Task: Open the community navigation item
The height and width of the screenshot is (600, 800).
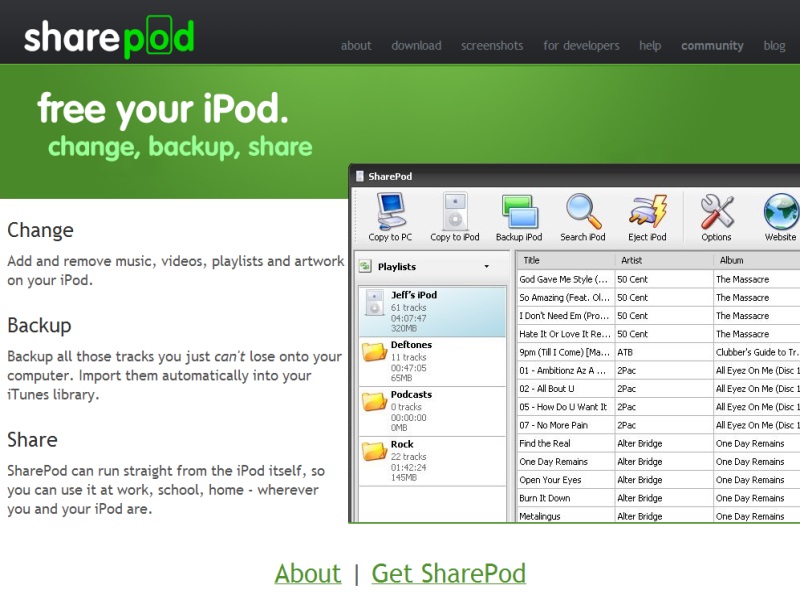Action: coord(712,45)
